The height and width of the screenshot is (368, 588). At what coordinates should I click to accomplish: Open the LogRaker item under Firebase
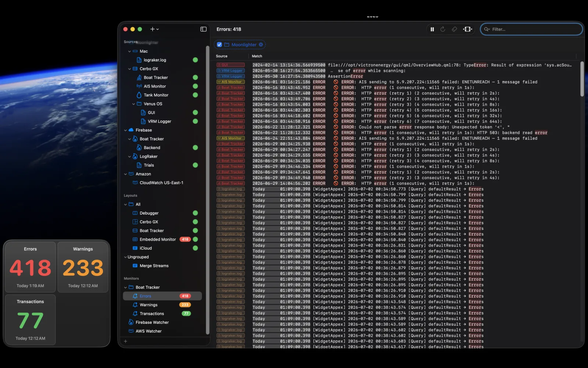[148, 156]
